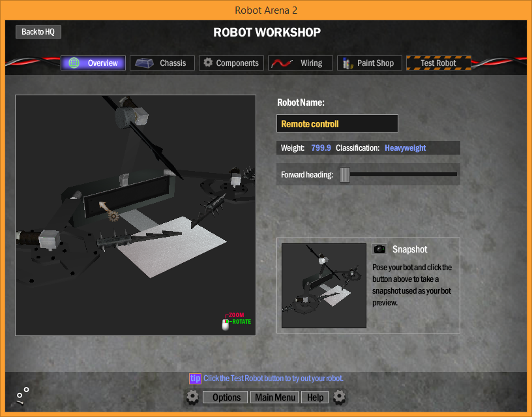532x417 pixels.
Task: Click the white robot logo in corner
Action: click(22, 396)
